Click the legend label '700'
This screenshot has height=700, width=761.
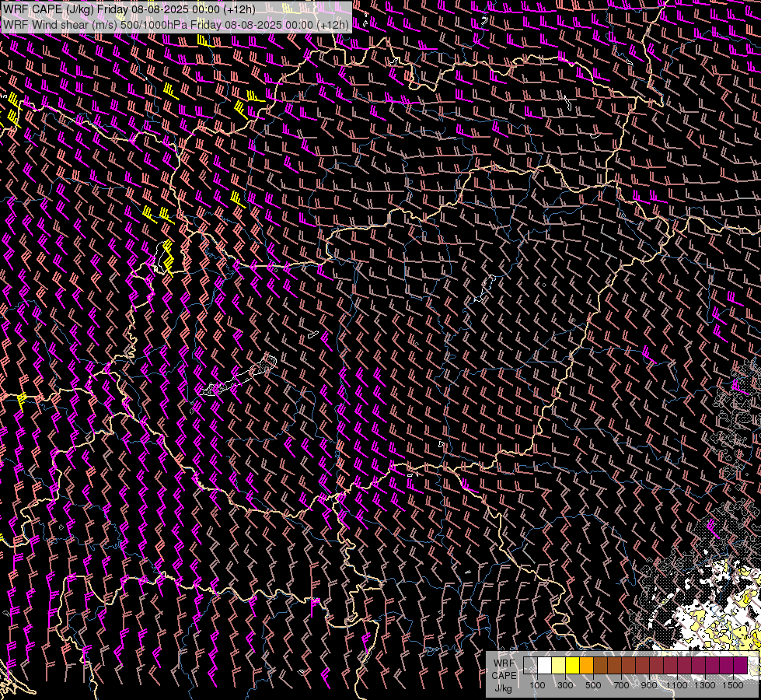click(x=621, y=685)
